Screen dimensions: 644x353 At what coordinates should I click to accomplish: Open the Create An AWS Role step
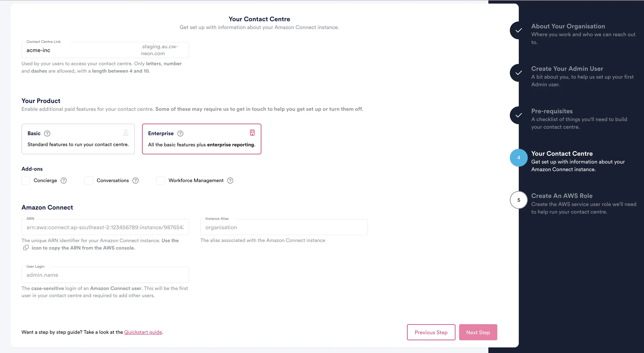(x=561, y=196)
